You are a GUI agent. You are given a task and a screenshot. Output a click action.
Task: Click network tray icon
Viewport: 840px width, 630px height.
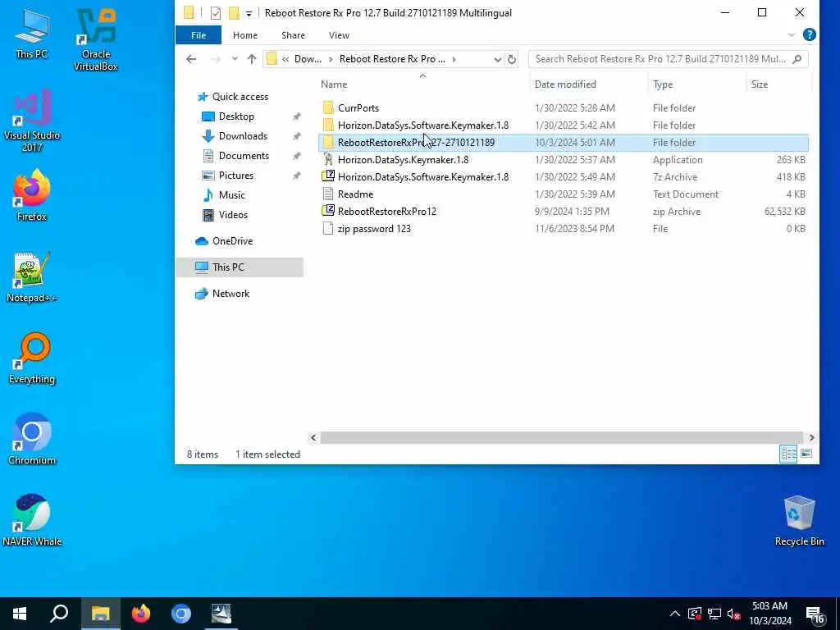click(714, 614)
